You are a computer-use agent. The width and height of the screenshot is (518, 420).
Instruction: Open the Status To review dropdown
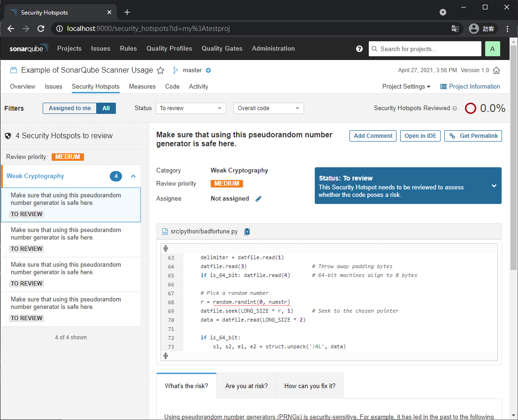point(191,108)
